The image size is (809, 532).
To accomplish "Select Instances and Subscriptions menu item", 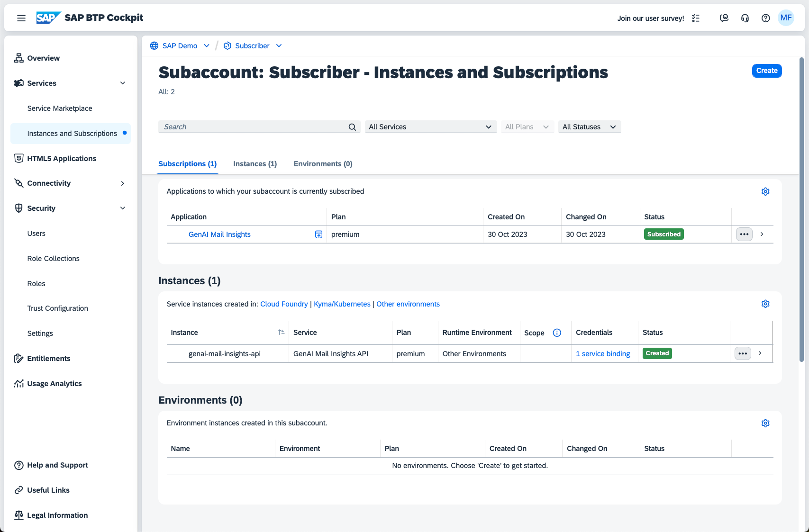I will pyautogui.click(x=70, y=134).
